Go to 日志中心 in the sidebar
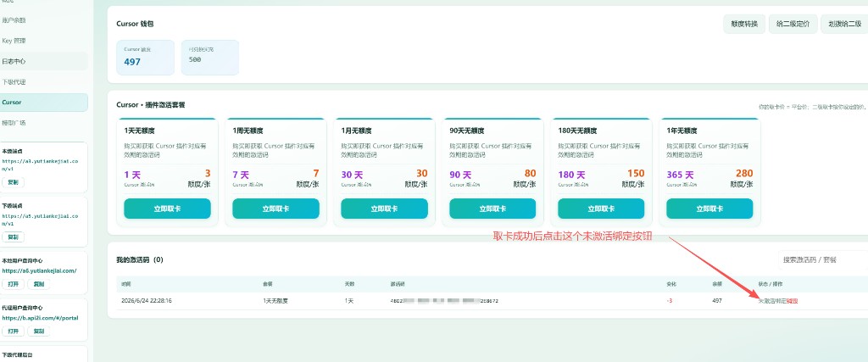This screenshot has width=868, height=362. click(44, 61)
